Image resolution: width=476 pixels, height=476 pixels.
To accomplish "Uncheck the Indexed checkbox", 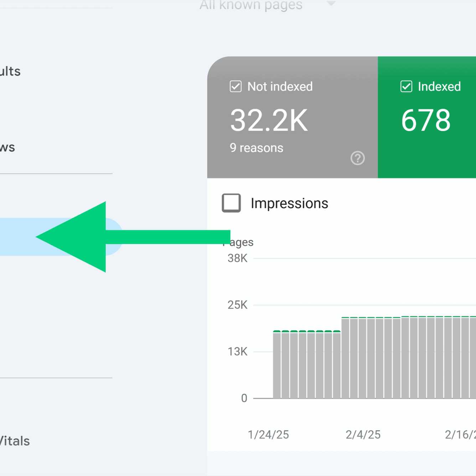I will pyautogui.click(x=406, y=87).
